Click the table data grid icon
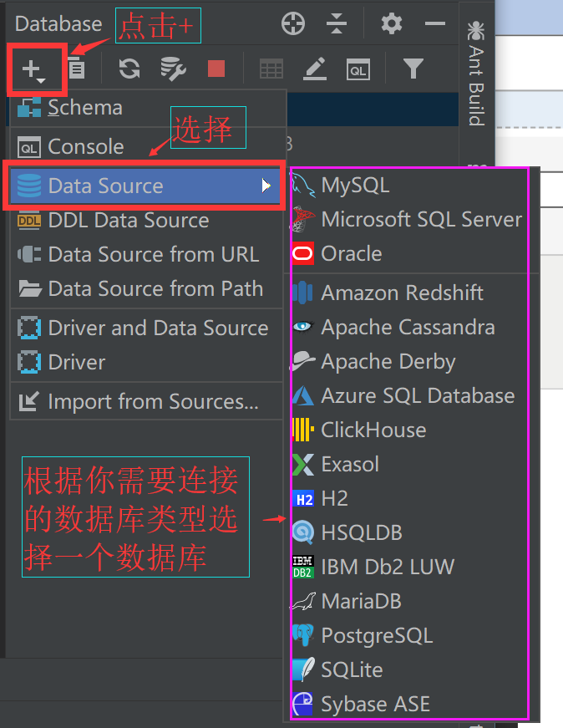This screenshot has height=728, width=563. tap(271, 69)
